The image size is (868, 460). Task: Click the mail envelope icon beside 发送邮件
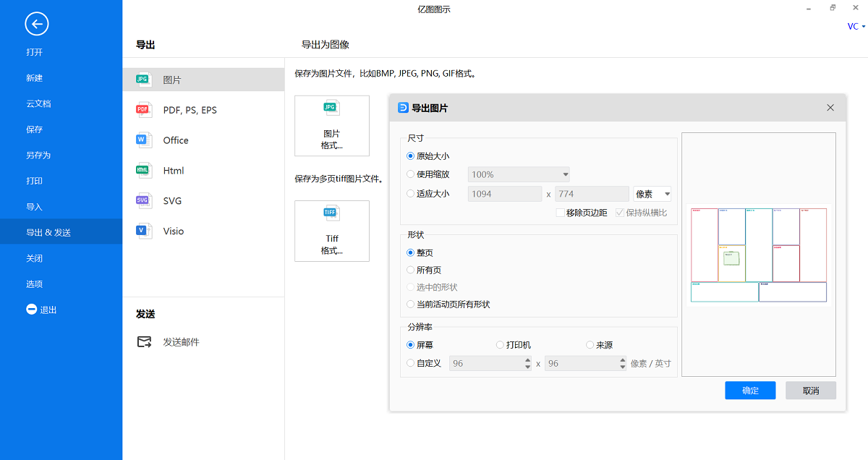[x=144, y=342]
